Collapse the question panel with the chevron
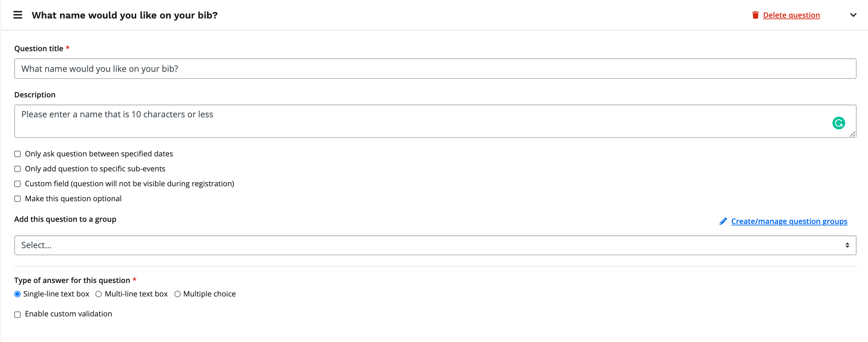Image resolution: width=868 pixels, height=342 pixels. pos(853,15)
